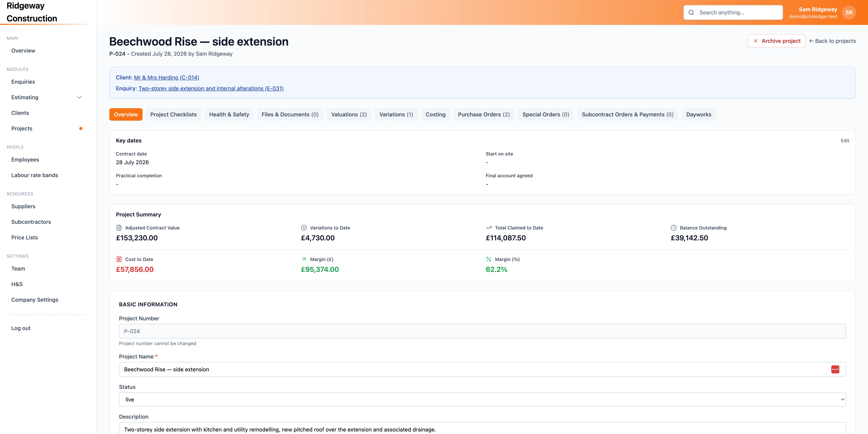Go to Team settings

(18, 269)
